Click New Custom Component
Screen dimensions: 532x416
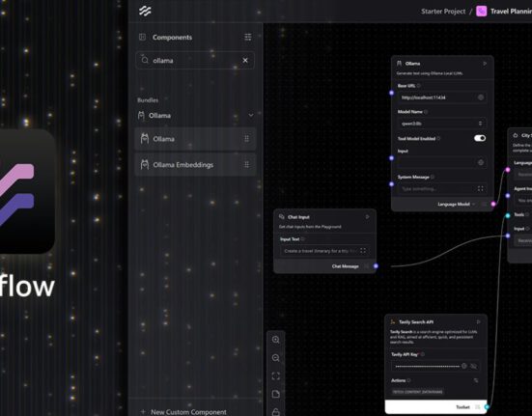coord(183,411)
